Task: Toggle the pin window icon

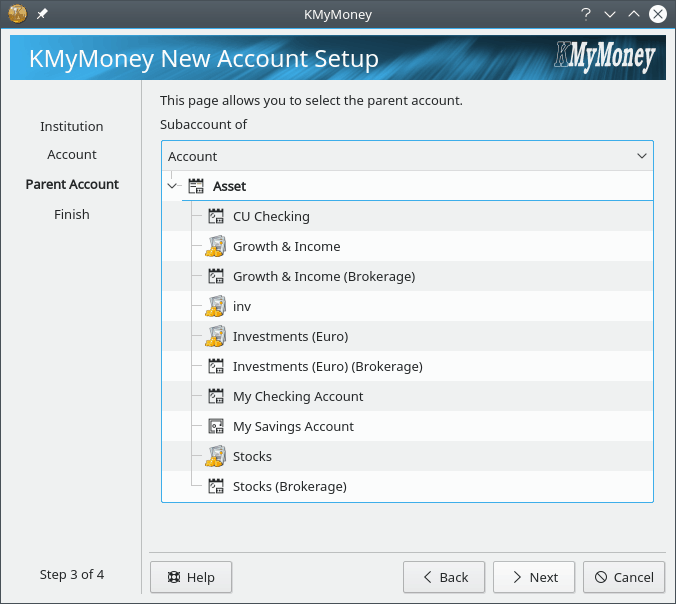Action: tap(42, 14)
